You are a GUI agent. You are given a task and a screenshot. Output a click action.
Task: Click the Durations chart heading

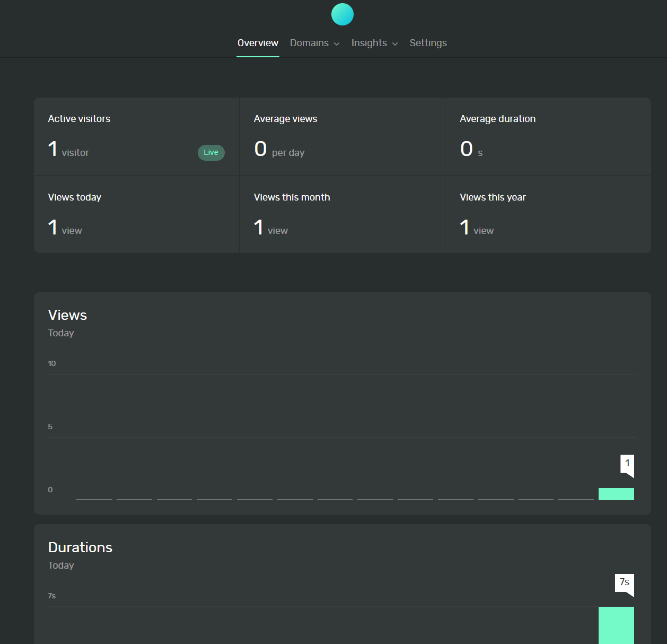pyautogui.click(x=80, y=547)
